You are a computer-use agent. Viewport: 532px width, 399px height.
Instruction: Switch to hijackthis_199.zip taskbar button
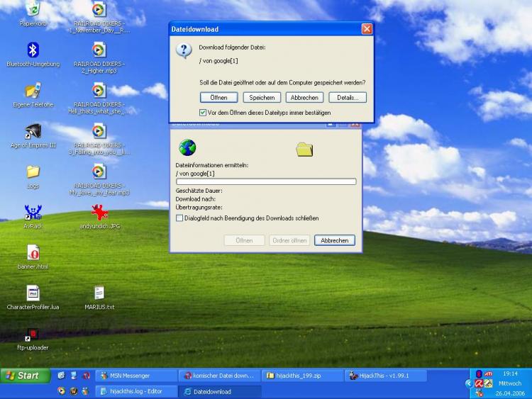pos(302,376)
